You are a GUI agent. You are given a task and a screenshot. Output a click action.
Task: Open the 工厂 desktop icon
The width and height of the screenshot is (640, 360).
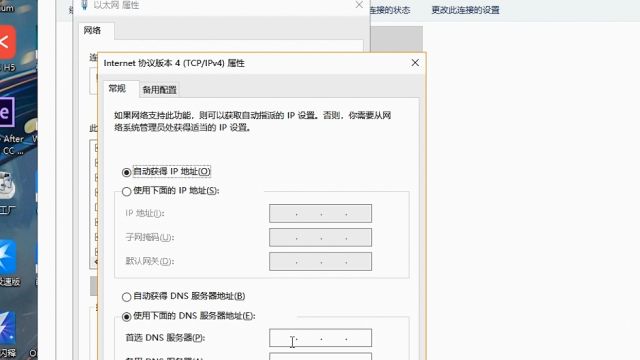pyautogui.click(x=7, y=193)
